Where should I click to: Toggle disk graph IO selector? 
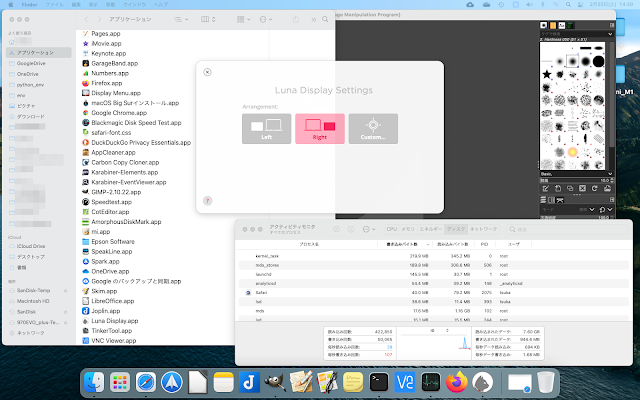click(439, 331)
